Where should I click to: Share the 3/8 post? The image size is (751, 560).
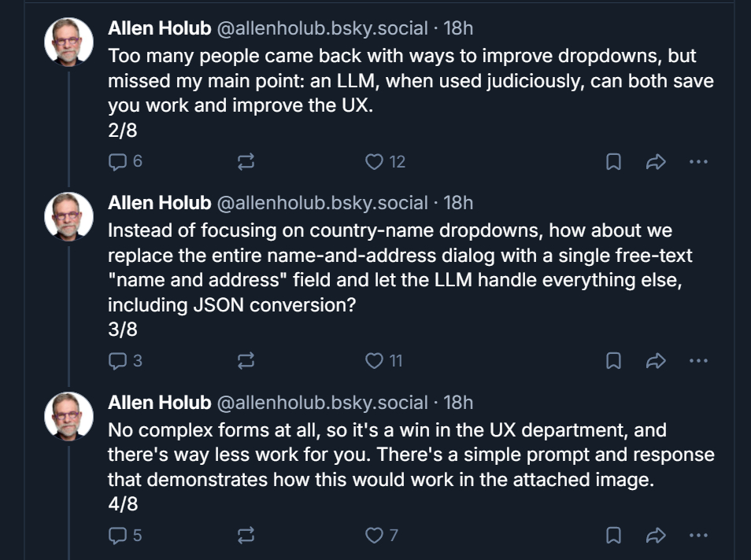[656, 361]
